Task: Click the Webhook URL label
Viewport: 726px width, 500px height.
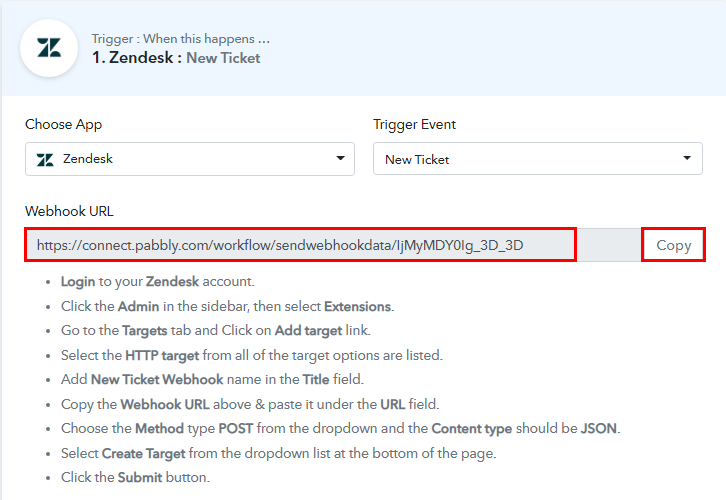Action: click(x=69, y=211)
